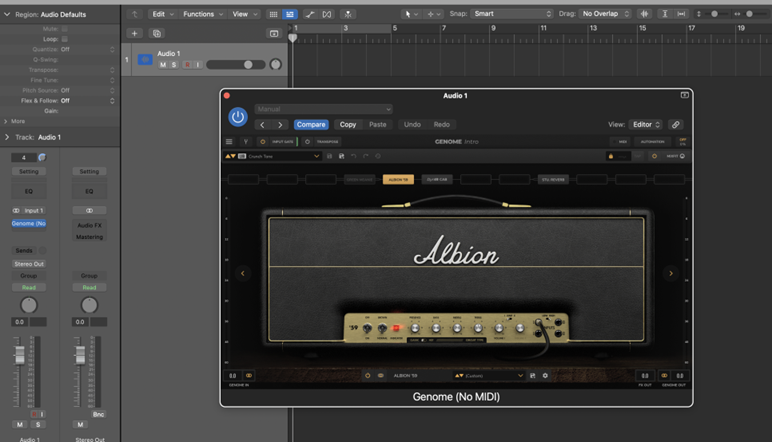Select the Dyn IR Cab chain block
This screenshot has width=772, height=442.
(x=437, y=180)
